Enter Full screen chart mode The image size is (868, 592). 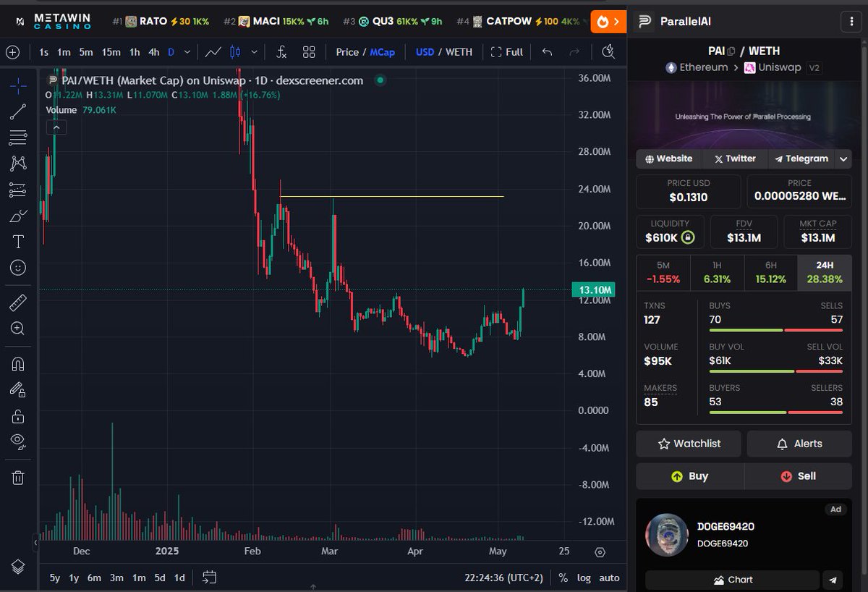[x=506, y=52]
